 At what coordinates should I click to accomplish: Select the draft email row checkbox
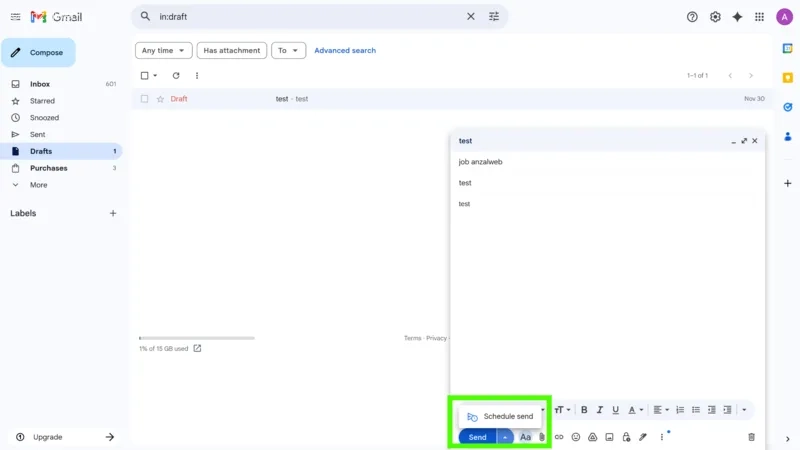tap(145, 99)
